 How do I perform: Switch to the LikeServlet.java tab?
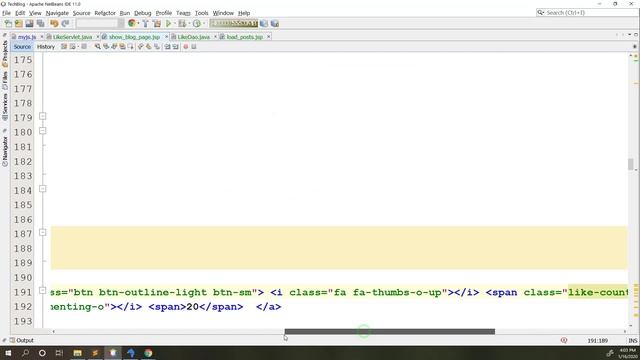pos(72,37)
